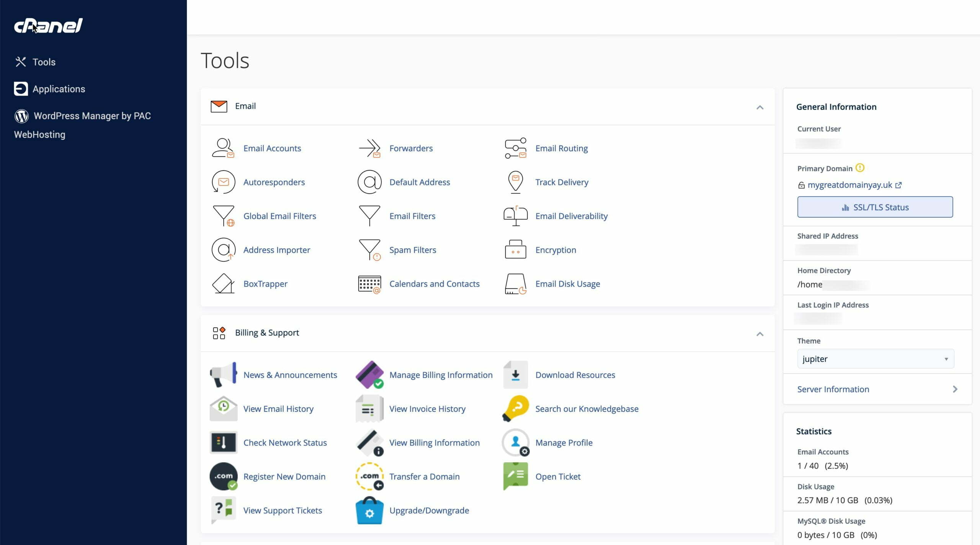This screenshot has width=980, height=545.
Task: Open Spam Filters settings
Action: click(412, 250)
